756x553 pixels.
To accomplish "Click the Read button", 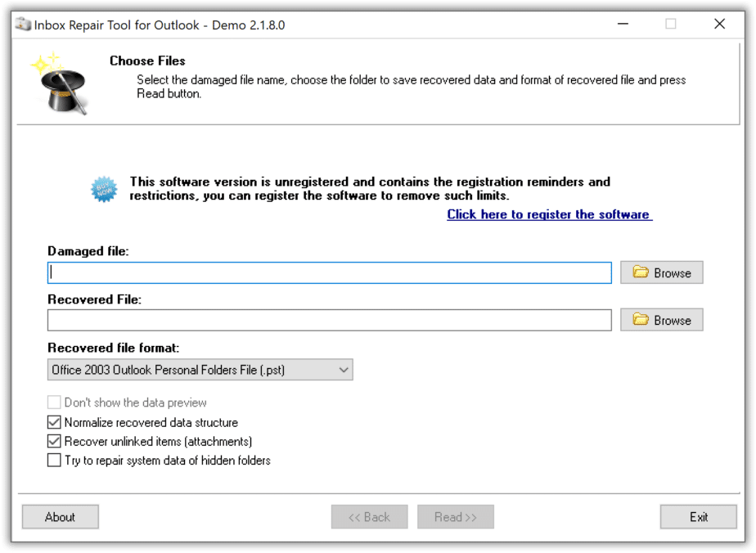I will click(455, 516).
